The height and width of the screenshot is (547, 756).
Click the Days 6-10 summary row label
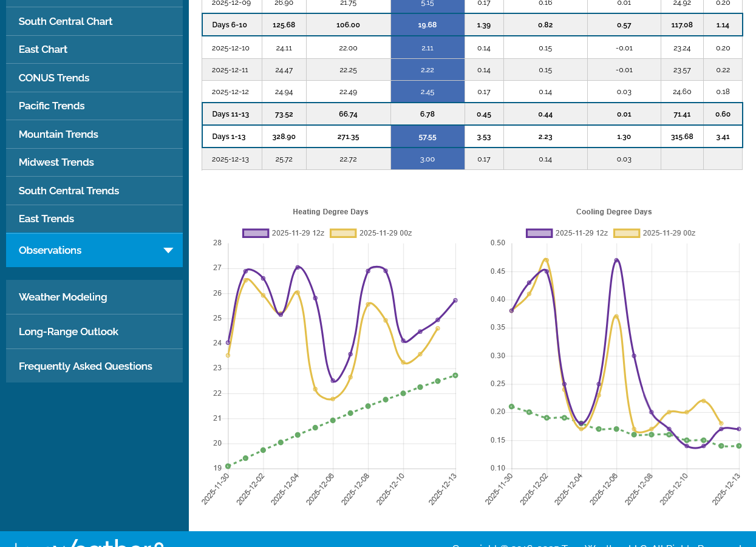click(x=231, y=25)
